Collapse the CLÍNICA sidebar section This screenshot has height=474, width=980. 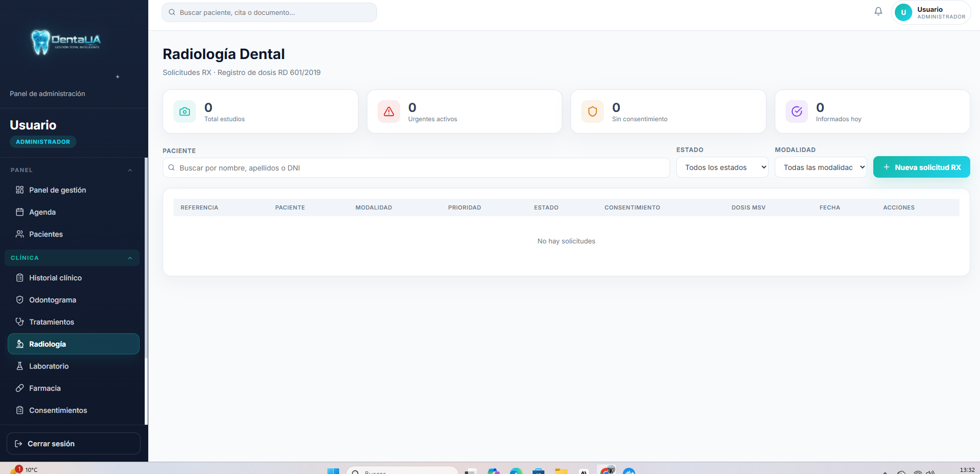[x=130, y=258]
